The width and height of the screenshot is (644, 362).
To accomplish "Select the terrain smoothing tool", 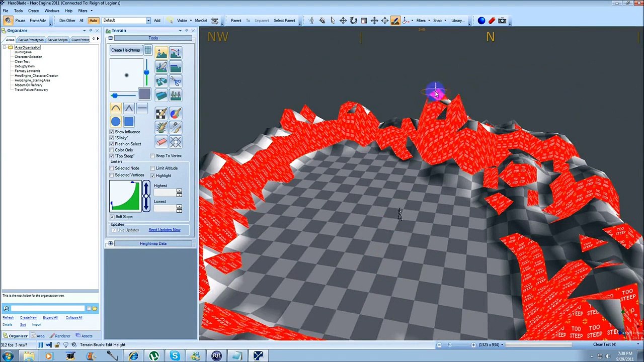I will coord(176,53).
